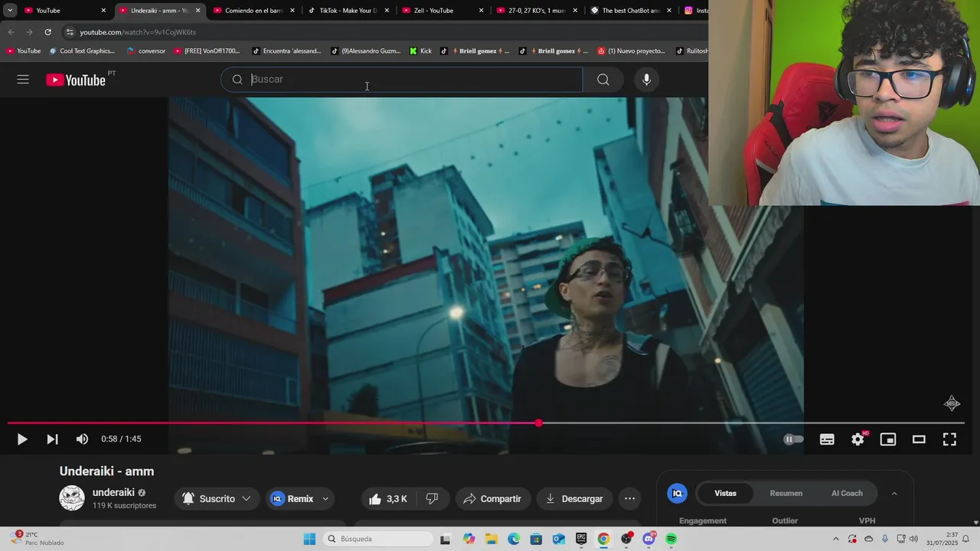This screenshot has height=551, width=980.
Task: Enter fullscreen mode
Action: [949, 439]
